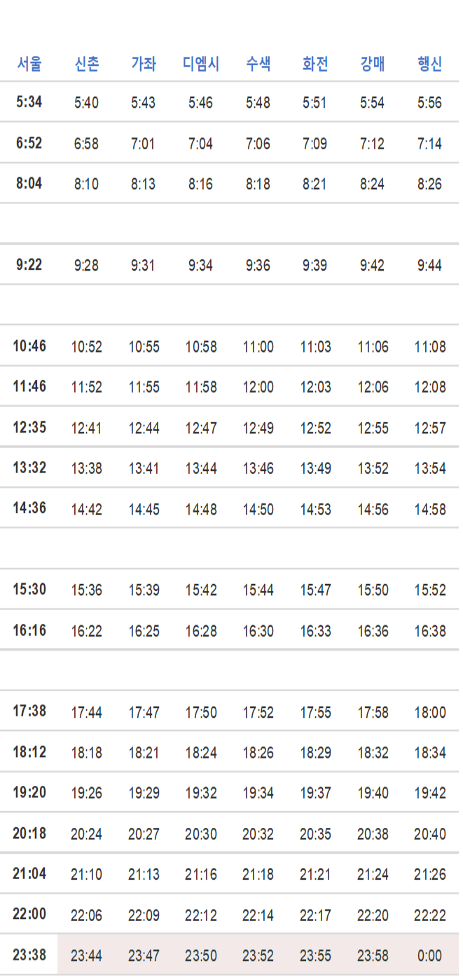
Task: Click the 서울 station column header
Action: [x=29, y=64]
